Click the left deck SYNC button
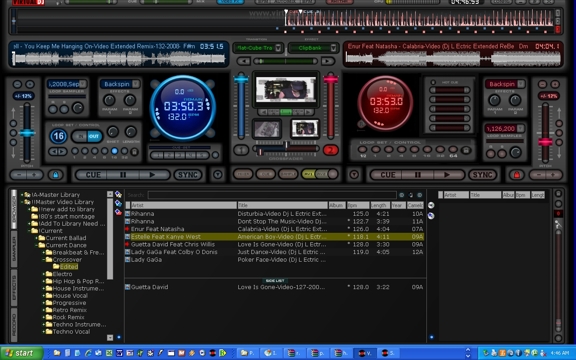576x360 pixels. (x=188, y=175)
